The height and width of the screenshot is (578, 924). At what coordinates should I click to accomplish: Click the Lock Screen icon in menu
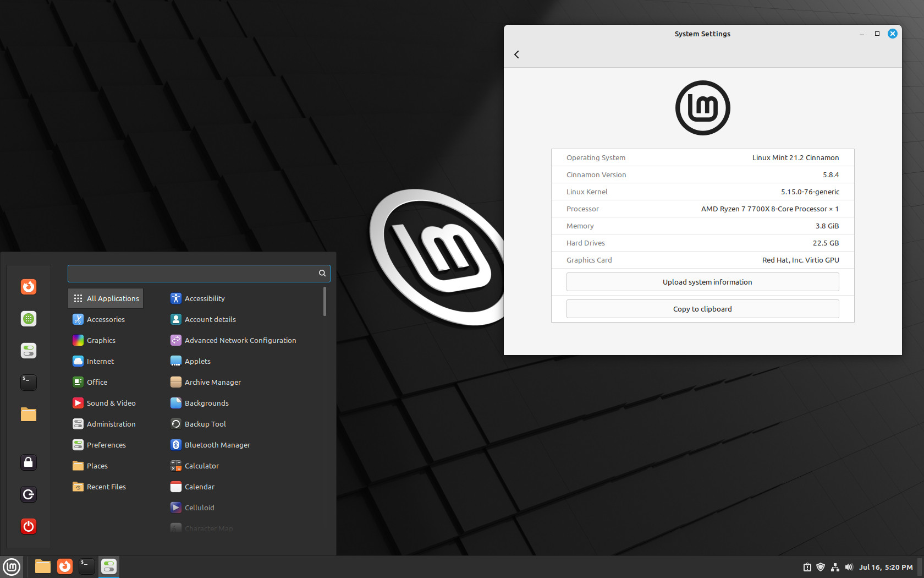29,462
